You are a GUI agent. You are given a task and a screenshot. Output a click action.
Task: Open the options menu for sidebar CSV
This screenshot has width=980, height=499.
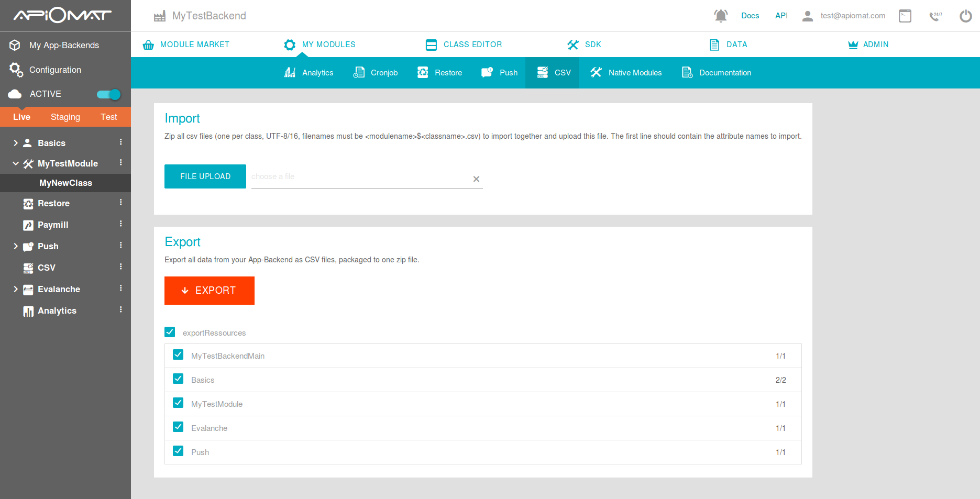(121, 267)
